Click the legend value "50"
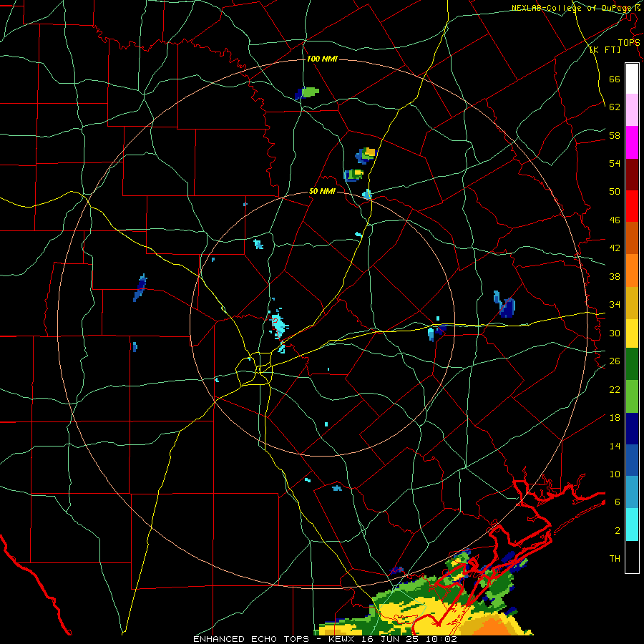Screen dimensions: 644x644 click(615, 191)
